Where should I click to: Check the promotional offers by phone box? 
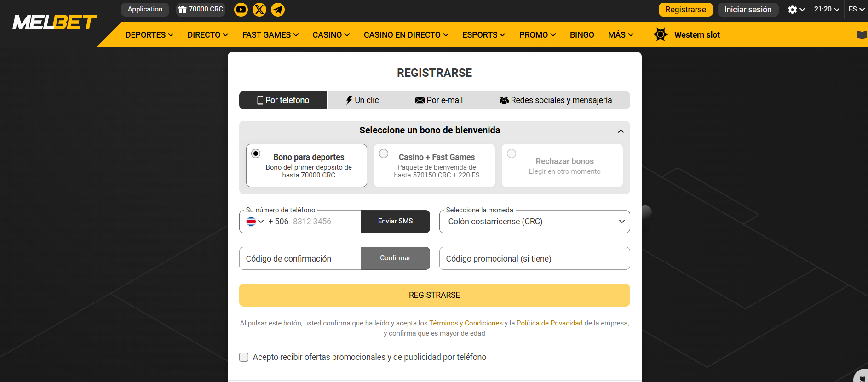[x=244, y=357]
